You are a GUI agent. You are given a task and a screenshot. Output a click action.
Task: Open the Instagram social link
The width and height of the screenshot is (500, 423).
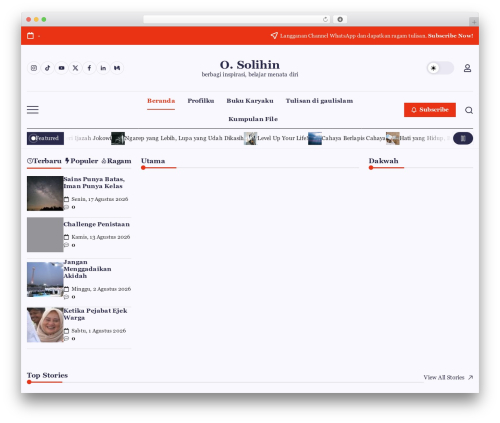(34, 68)
